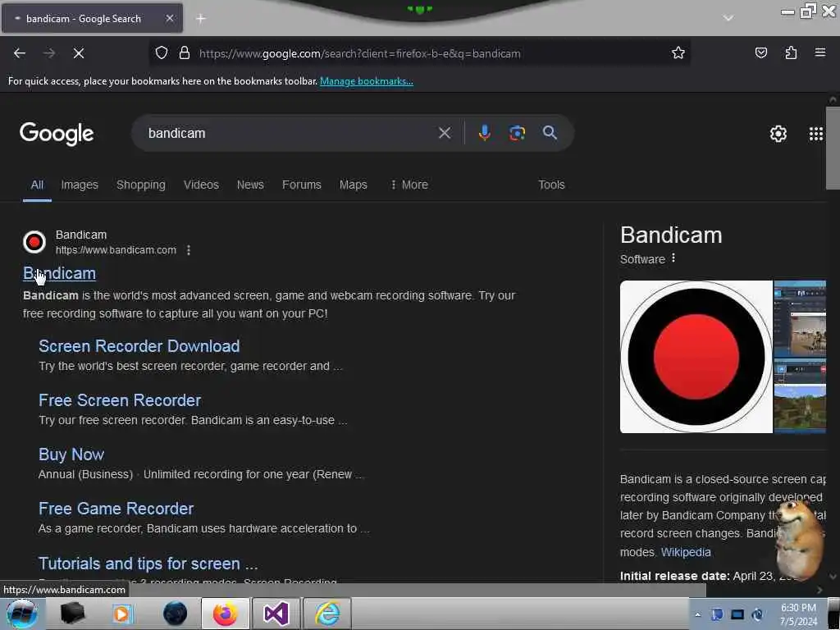Open the Bandicam main result link
The image size is (840, 630).
[x=59, y=273]
